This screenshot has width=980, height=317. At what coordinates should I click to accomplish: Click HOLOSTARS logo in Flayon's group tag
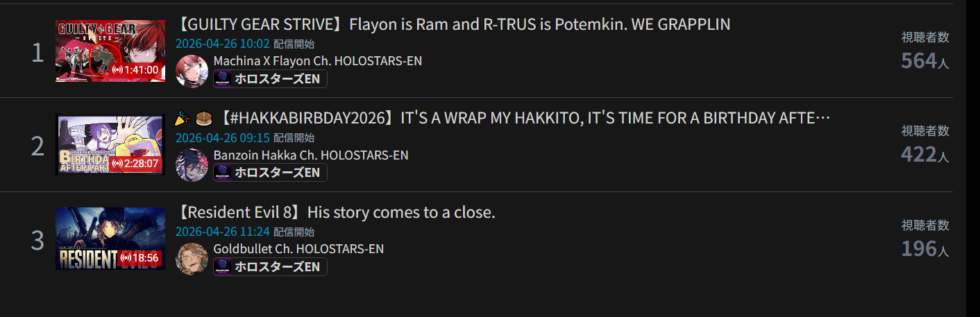coord(223,79)
